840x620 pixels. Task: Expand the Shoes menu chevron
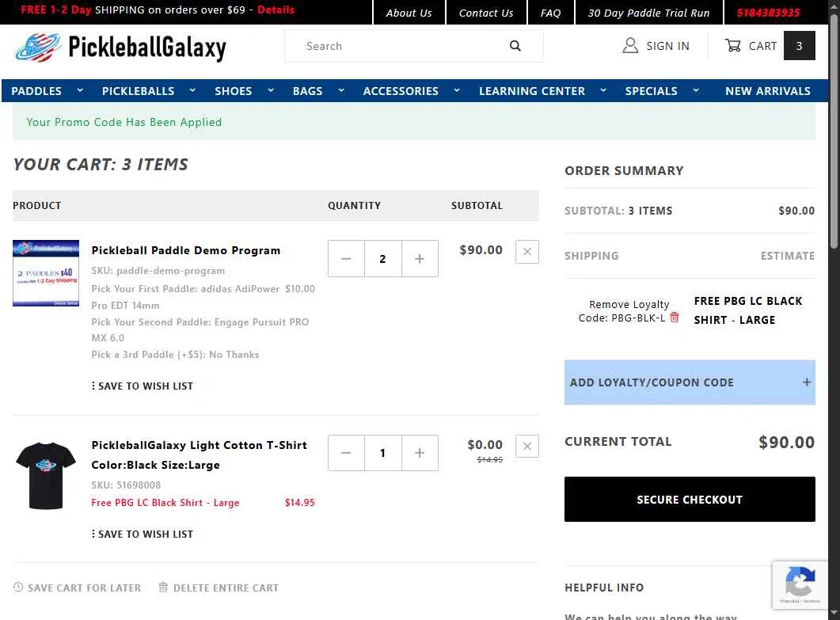tap(271, 90)
